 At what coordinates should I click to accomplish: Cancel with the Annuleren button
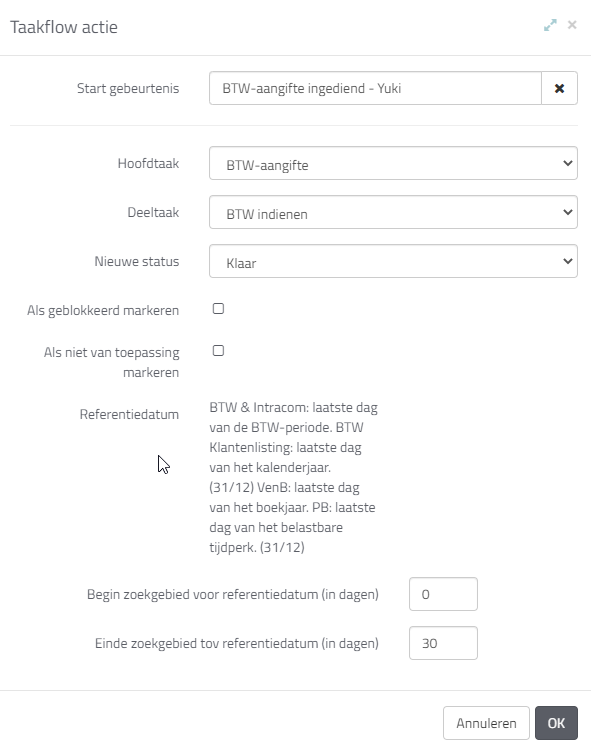[486, 723]
